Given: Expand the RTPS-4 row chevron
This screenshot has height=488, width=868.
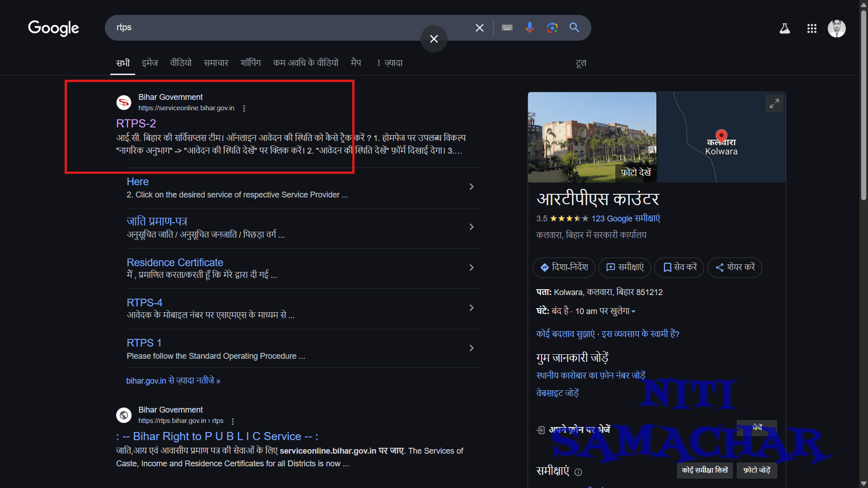Looking at the screenshot, I should click(472, 308).
